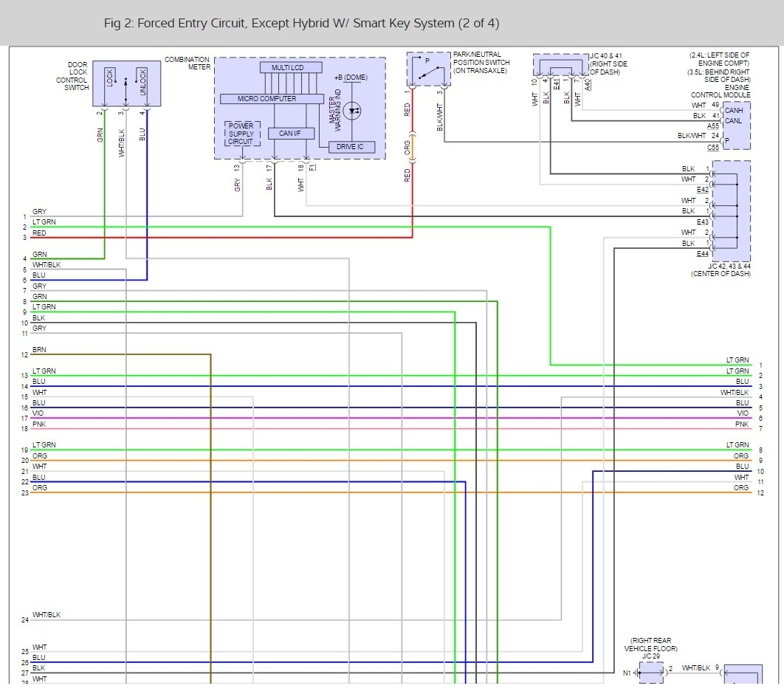The width and height of the screenshot is (784, 694).
Task: Select the J/C 29 connector symbol
Action: (x=650, y=672)
